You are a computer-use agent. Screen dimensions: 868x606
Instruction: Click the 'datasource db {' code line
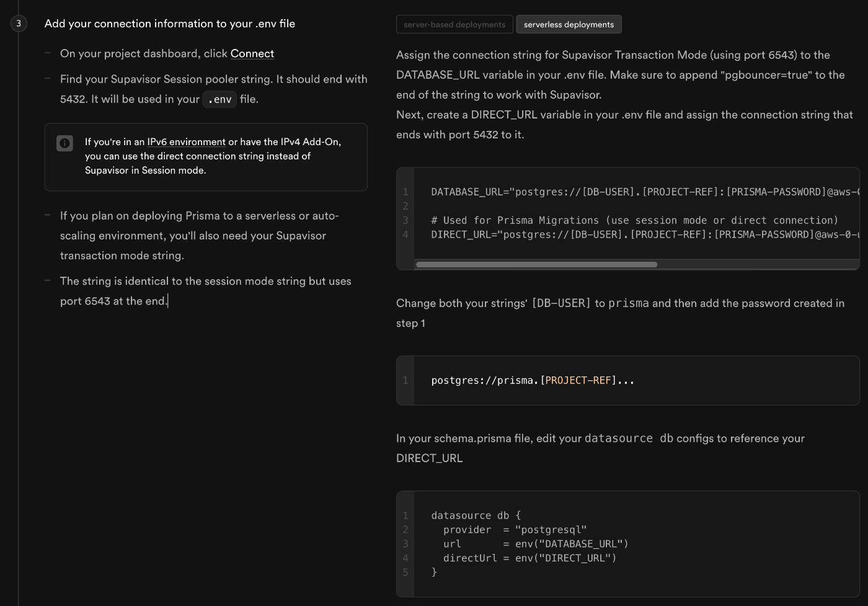coord(476,515)
